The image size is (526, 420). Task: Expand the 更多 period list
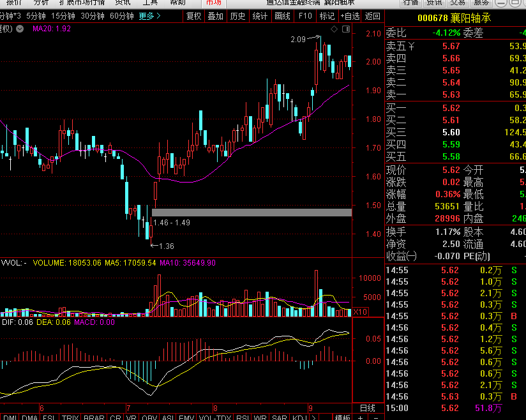(149, 16)
